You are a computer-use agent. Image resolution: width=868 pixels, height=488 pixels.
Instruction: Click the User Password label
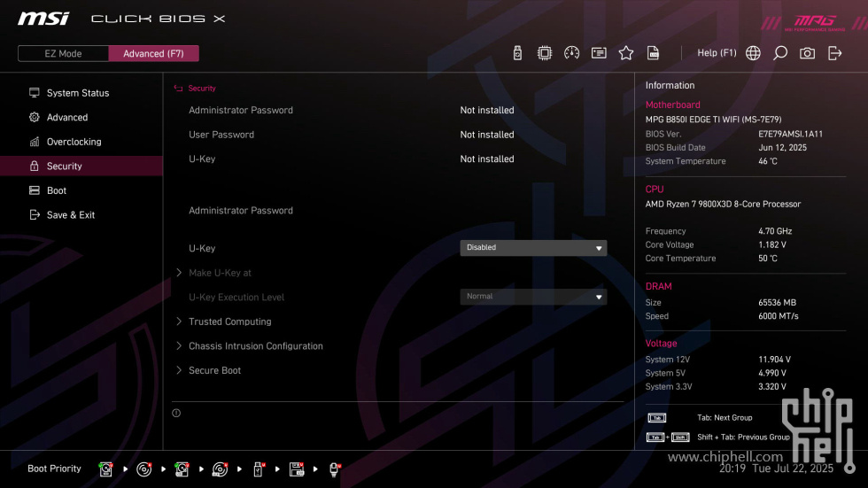pos(221,135)
